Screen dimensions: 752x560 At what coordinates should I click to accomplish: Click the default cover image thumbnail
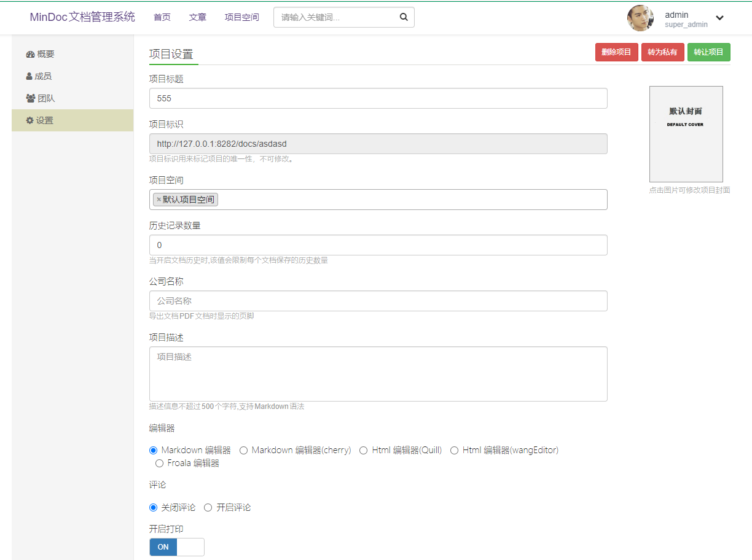point(686,134)
